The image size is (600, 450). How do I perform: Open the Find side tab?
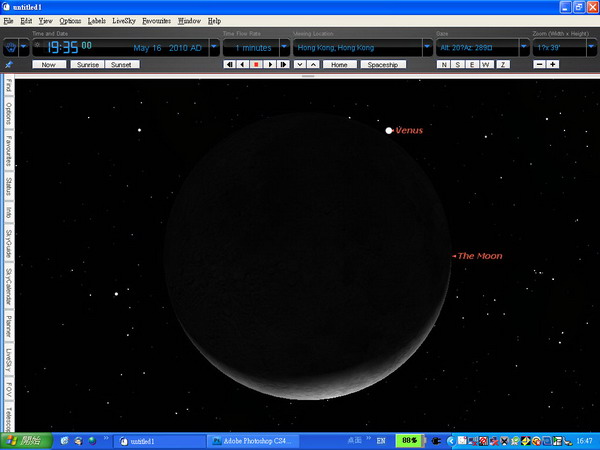coord(8,85)
